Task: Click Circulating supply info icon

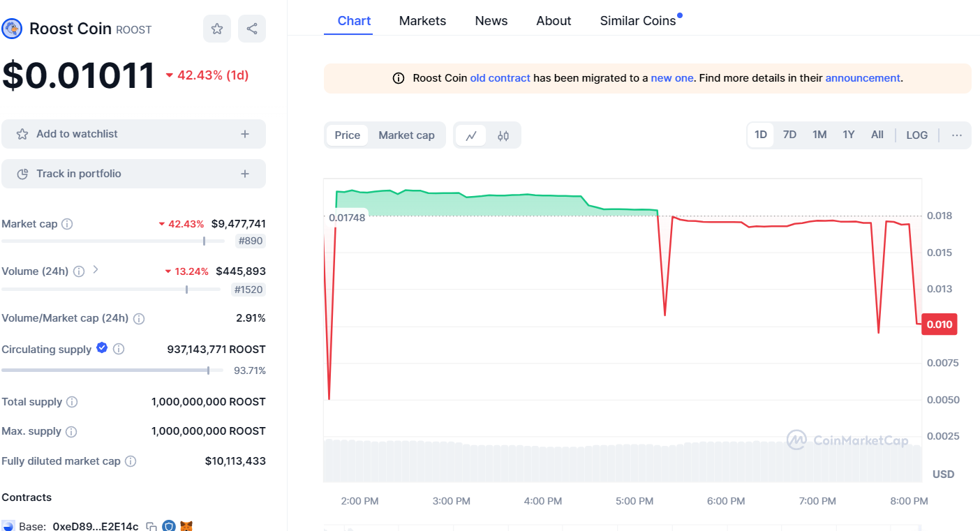Action: [x=119, y=349]
